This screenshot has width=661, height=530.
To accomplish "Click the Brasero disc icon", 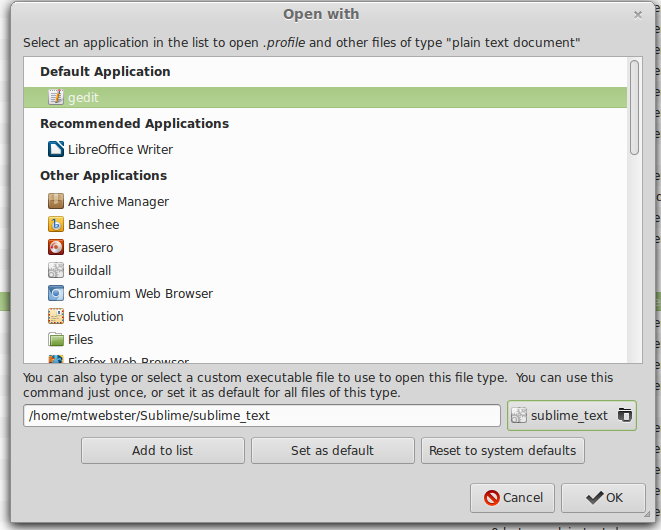I will (x=56, y=247).
